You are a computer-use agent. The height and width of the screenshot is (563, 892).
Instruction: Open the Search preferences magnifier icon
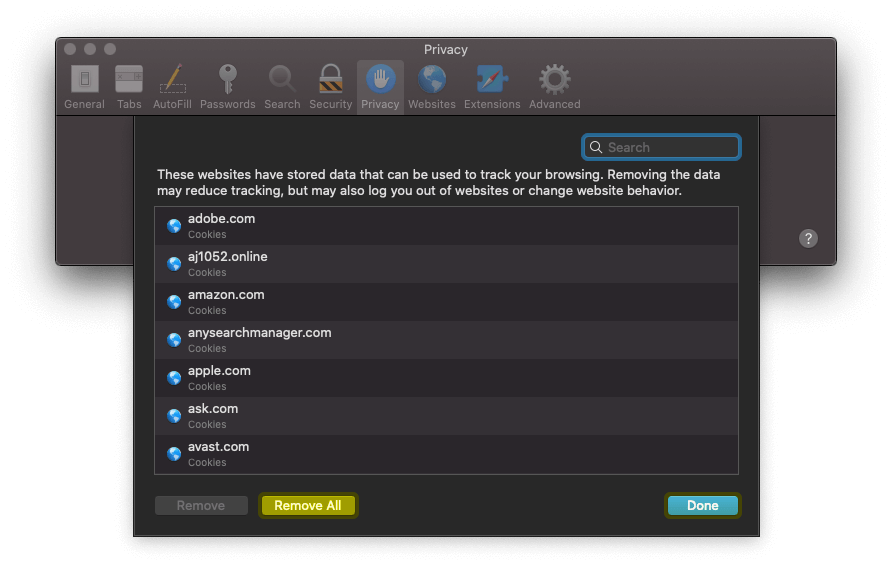282,80
